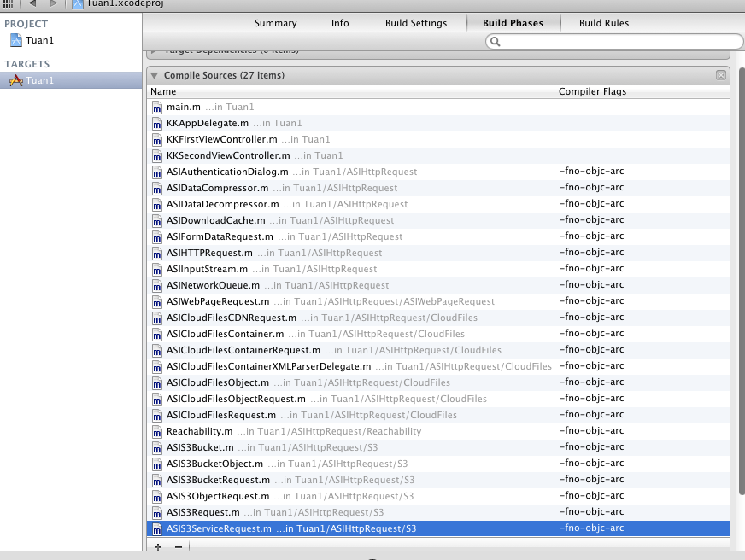Click the ASIDownloadCache.m file icon
The image size is (745, 560).
click(157, 221)
